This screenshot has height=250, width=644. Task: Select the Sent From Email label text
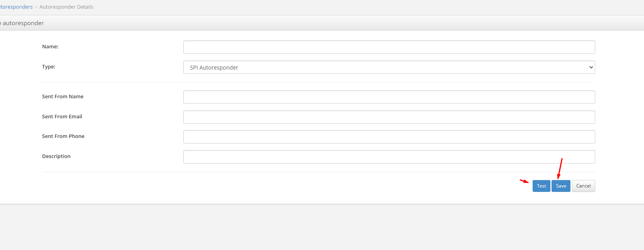62,116
